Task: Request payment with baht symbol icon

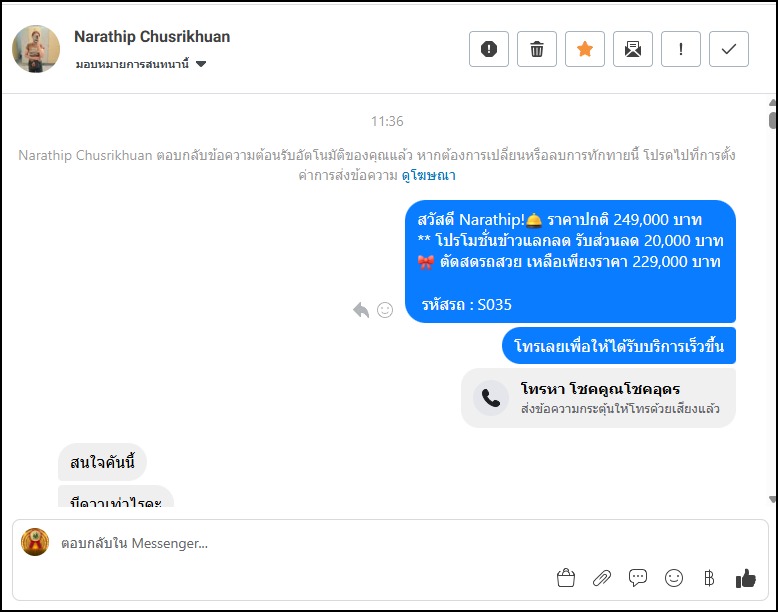Action: click(x=710, y=578)
